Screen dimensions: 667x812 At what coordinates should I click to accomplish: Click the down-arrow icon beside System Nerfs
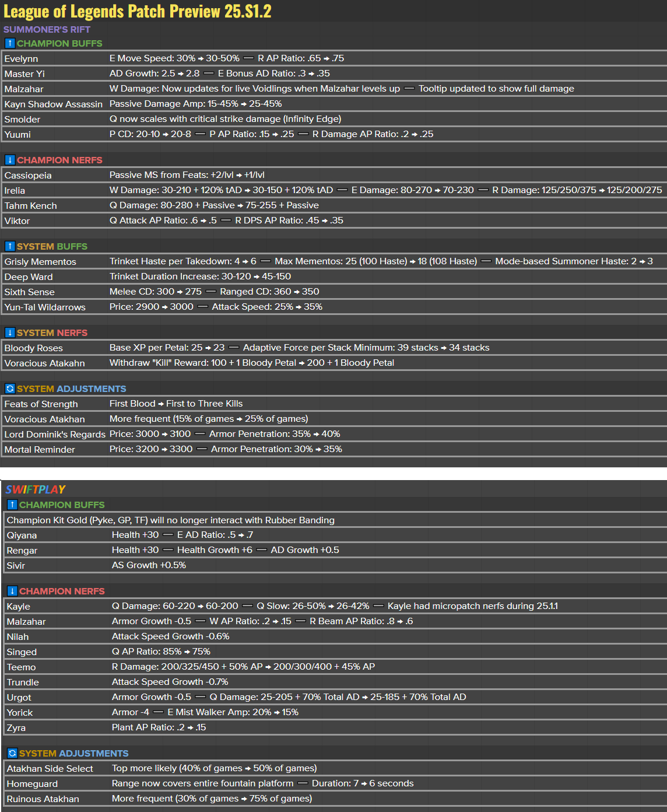coord(10,332)
